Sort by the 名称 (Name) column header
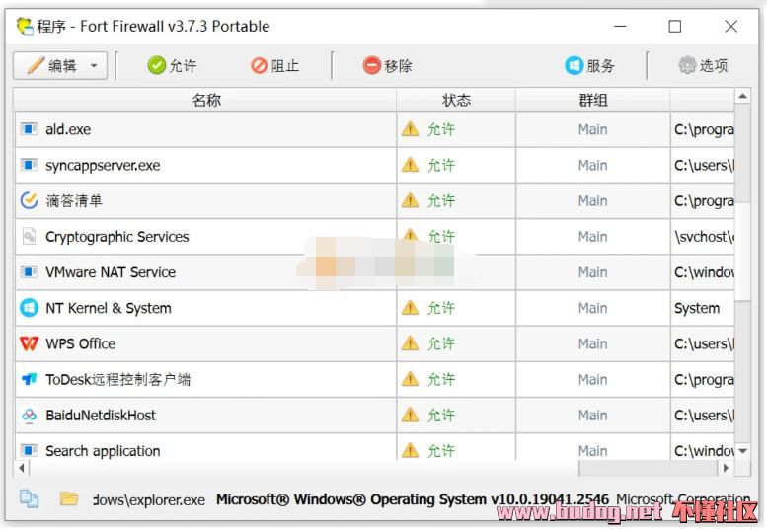The image size is (767, 532). pyautogui.click(x=205, y=100)
